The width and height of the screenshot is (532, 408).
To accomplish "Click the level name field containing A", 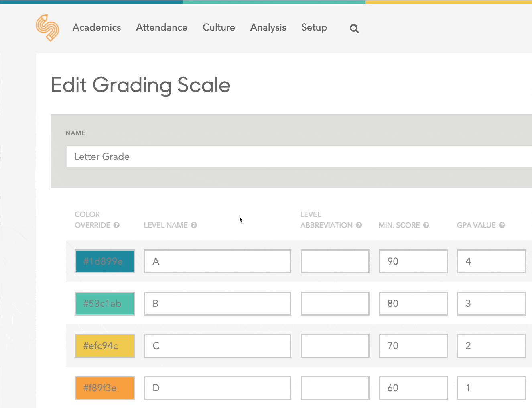I will pyautogui.click(x=217, y=261).
